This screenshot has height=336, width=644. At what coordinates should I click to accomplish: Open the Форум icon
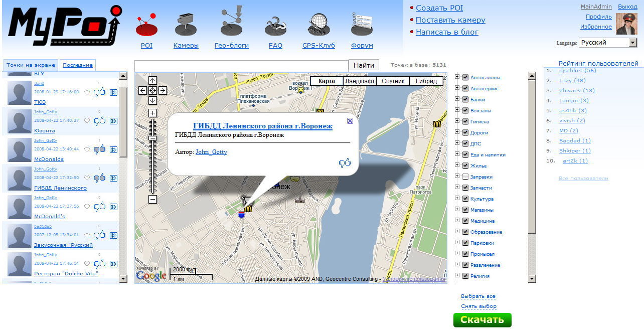[362, 24]
